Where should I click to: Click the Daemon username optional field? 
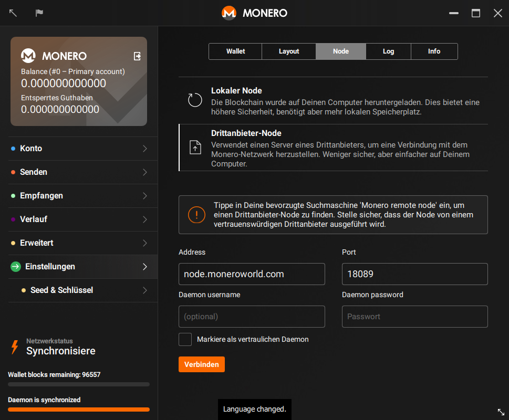pos(252,317)
